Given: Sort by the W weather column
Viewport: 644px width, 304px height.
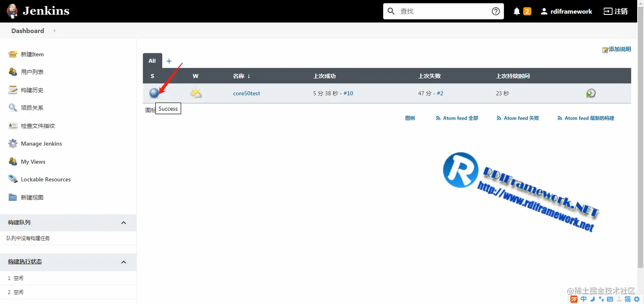Looking at the screenshot, I should (x=195, y=76).
